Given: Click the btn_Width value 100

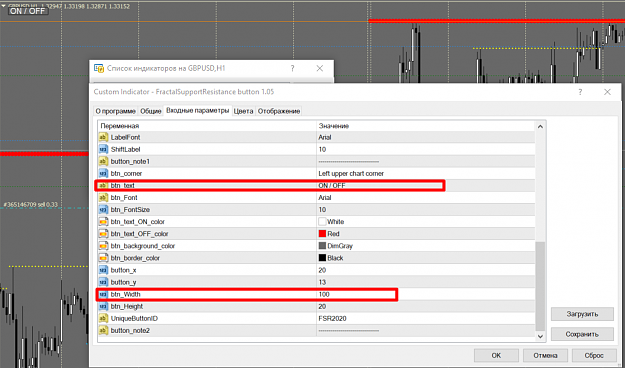Looking at the screenshot, I should 324,294.
